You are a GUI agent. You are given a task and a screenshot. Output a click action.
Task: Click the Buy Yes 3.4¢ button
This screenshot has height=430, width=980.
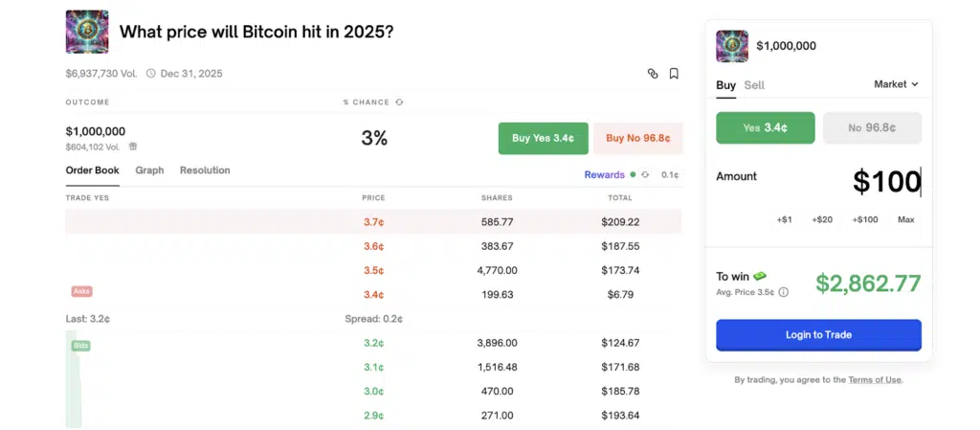pos(543,138)
